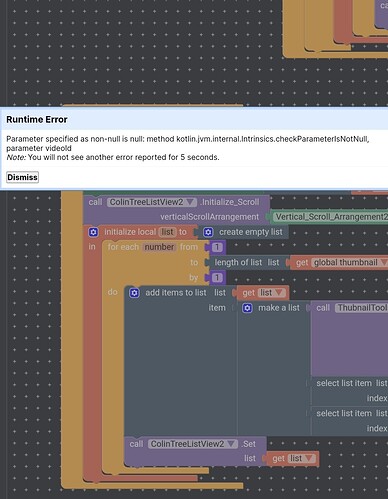The width and height of the screenshot is (388, 499).
Task: Select the 'from' number 1 field
Action: (x=217, y=247)
